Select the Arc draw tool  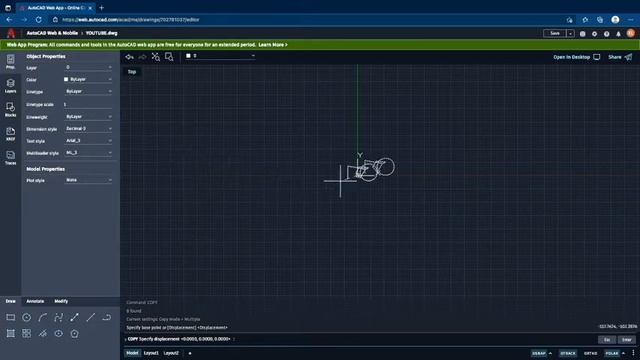pos(42,317)
